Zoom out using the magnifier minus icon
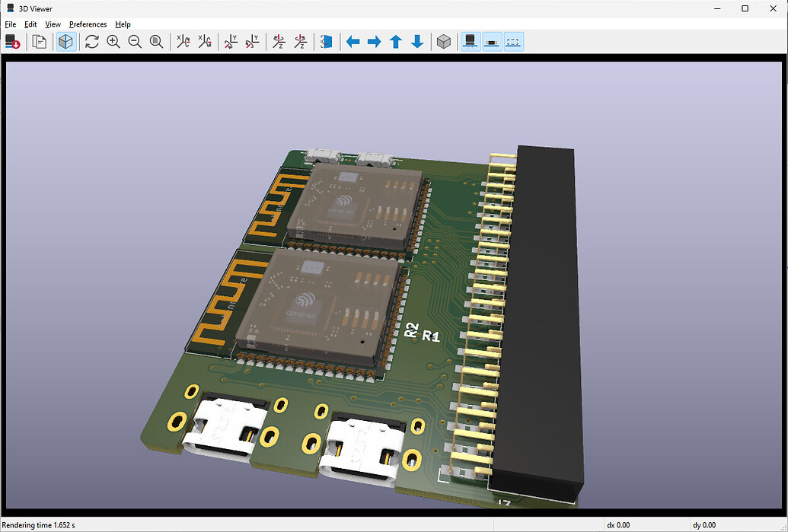 pos(135,42)
